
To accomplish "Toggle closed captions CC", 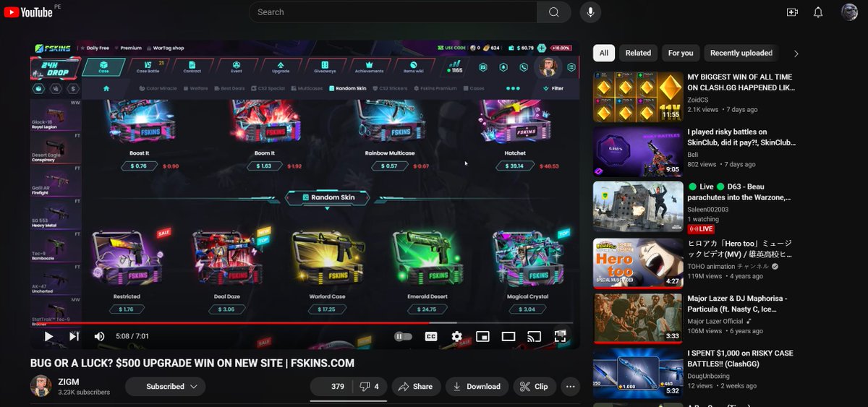I will point(430,336).
